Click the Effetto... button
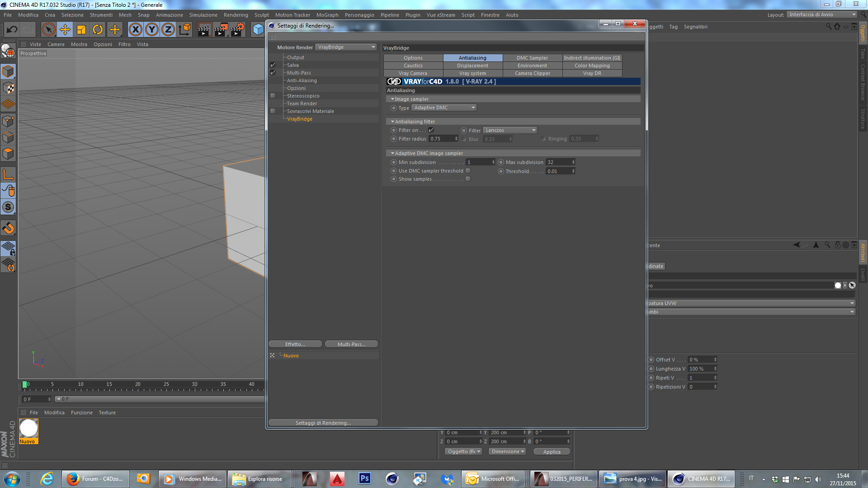Image resolution: width=868 pixels, height=488 pixels. [295, 344]
